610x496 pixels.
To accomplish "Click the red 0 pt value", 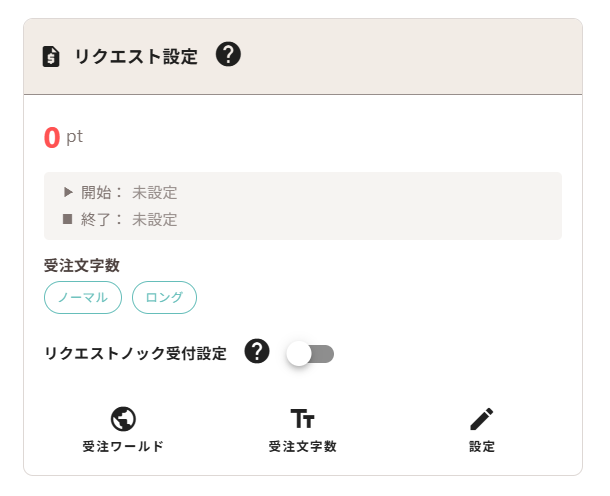I will point(63,137).
